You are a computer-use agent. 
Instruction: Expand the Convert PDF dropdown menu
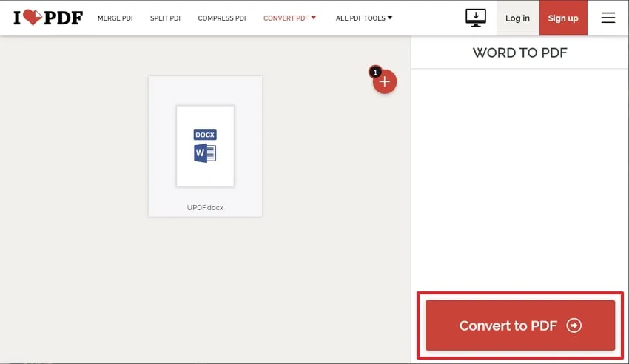coord(289,18)
